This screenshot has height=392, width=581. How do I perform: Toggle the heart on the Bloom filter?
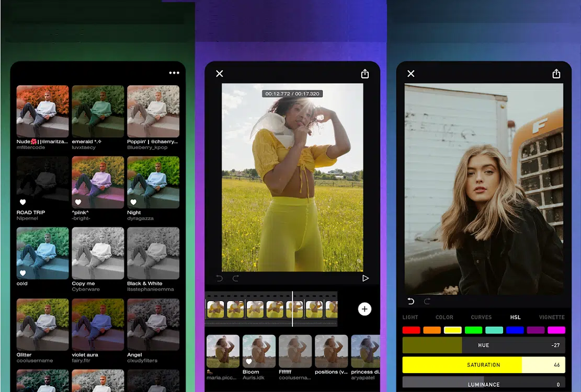pyautogui.click(x=249, y=361)
